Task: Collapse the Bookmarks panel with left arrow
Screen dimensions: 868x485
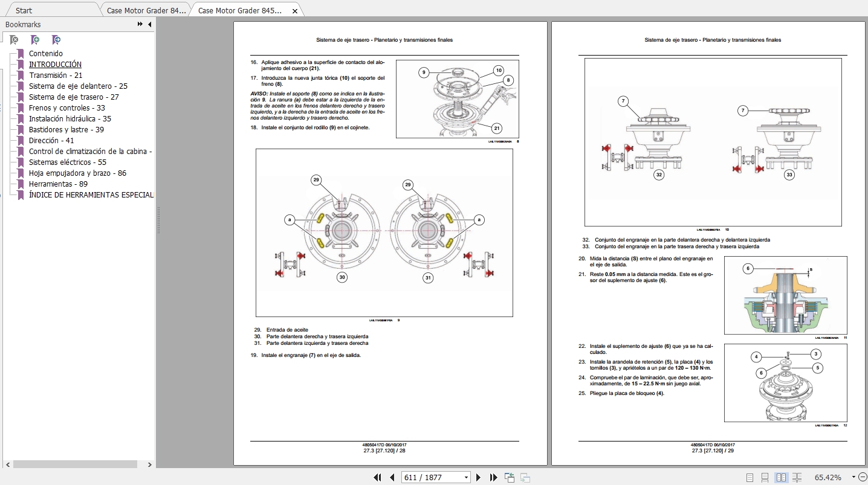Action: [x=149, y=24]
